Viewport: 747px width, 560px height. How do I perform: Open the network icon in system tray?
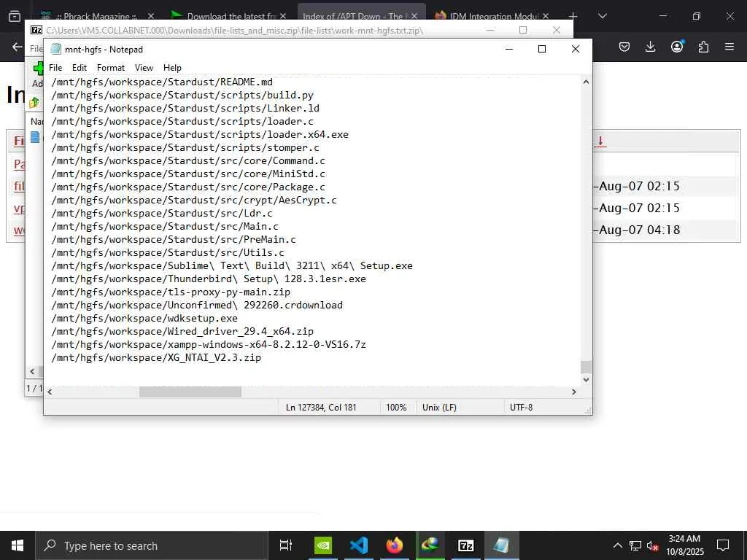[x=635, y=545]
